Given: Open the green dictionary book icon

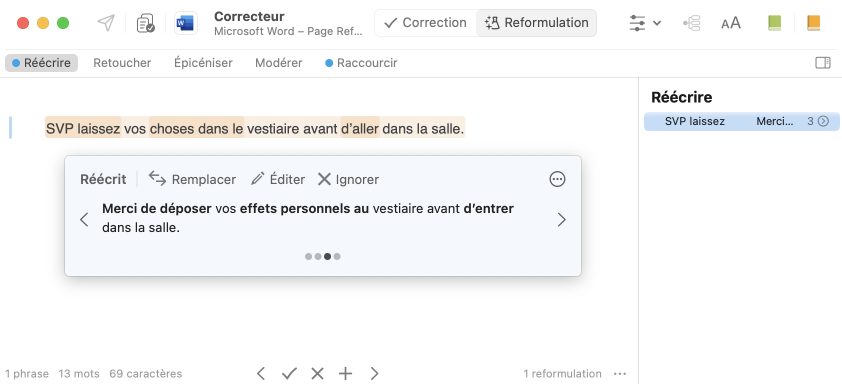Looking at the screenshot, I should 774,23.
